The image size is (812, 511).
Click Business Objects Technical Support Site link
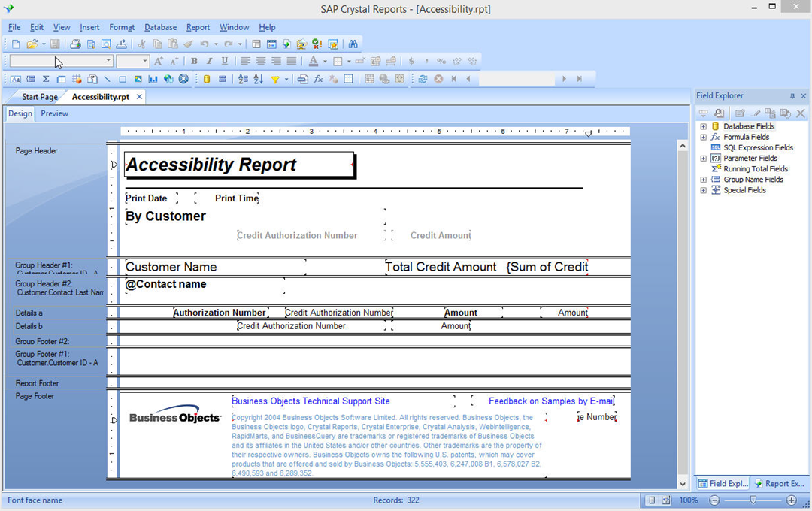coord(311,401)
